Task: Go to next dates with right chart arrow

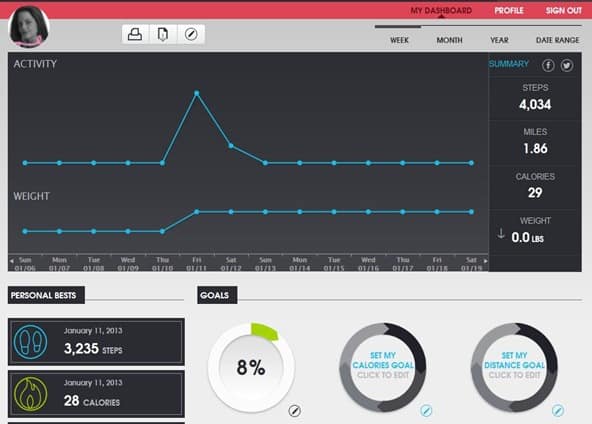Action: pyautogui.click(x=486, y=261)
